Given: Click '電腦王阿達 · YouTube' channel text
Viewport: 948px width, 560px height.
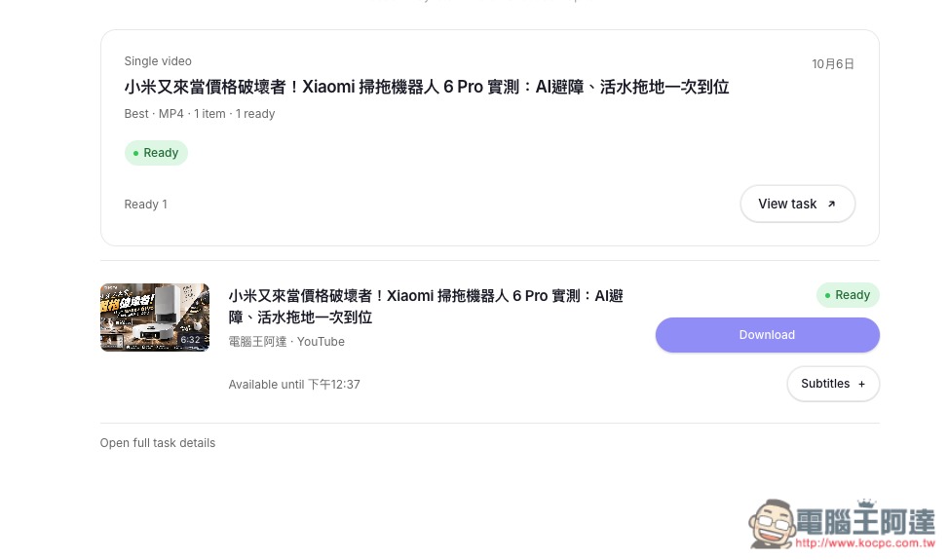Looking at the screenshot, I should tap(286, 341).
